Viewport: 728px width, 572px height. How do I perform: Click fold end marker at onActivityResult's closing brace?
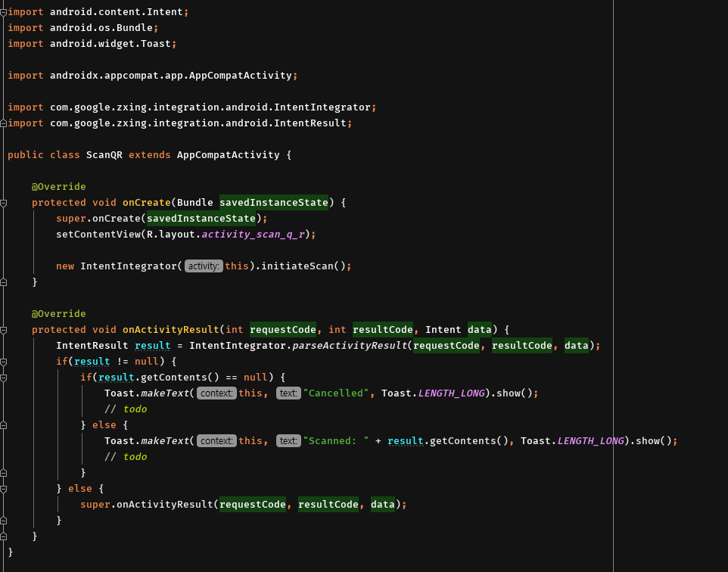[3, 536]
